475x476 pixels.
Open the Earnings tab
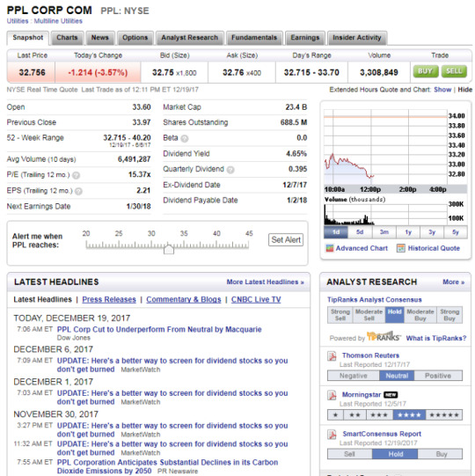304,38
